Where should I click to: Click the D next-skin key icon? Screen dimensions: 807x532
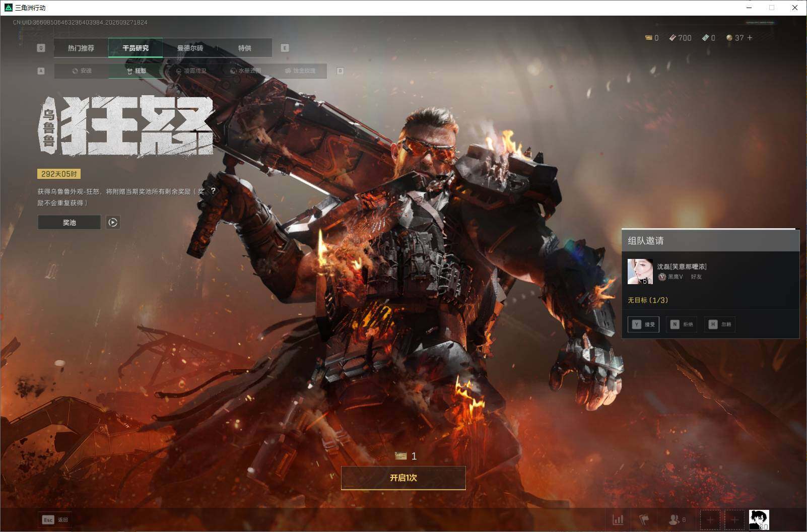(x=340, y=71)
